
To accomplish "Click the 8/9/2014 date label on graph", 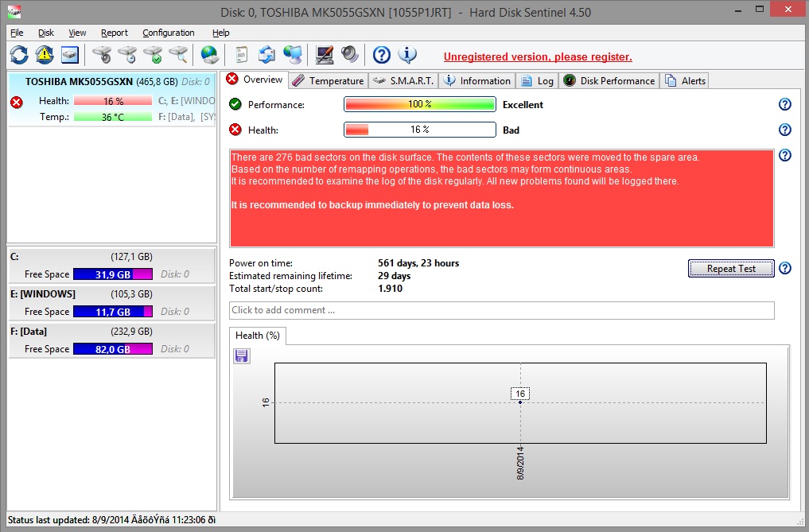I will click(520, 464).
